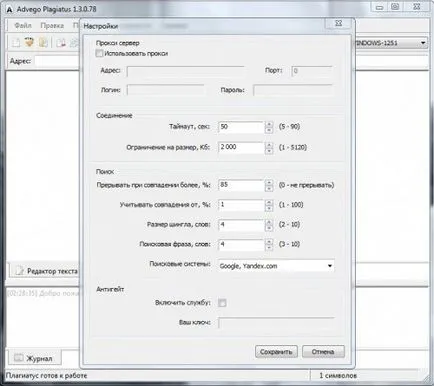Click the field showing 85 percent
Screen dimensions: 434x386
pyautogui.click(x=241, y=185)
